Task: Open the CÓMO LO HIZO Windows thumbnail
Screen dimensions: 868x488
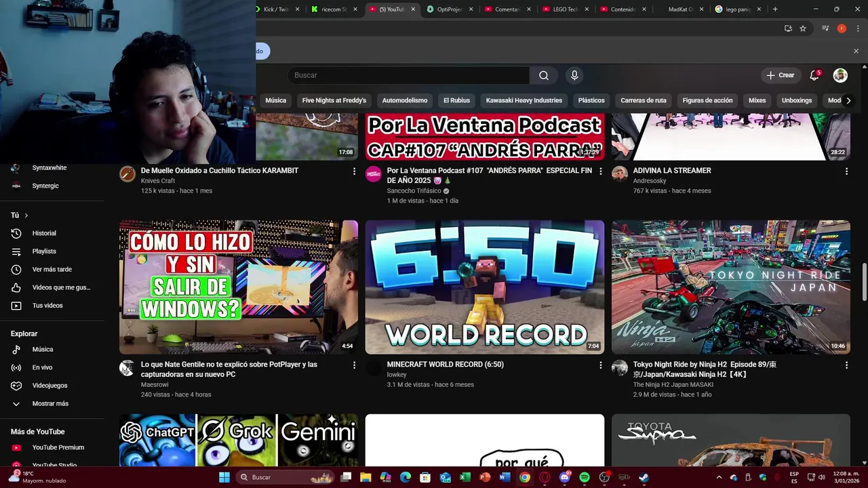Action: click(x=239, y=287)
